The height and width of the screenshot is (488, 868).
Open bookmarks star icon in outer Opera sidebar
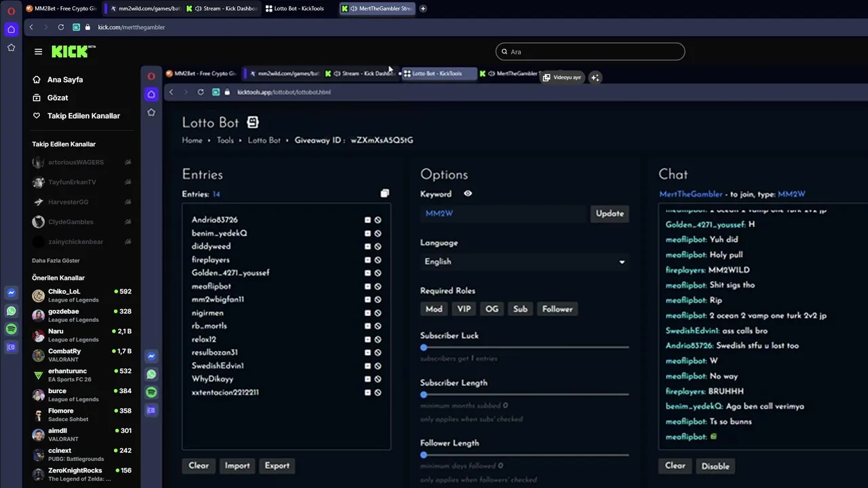11,47
